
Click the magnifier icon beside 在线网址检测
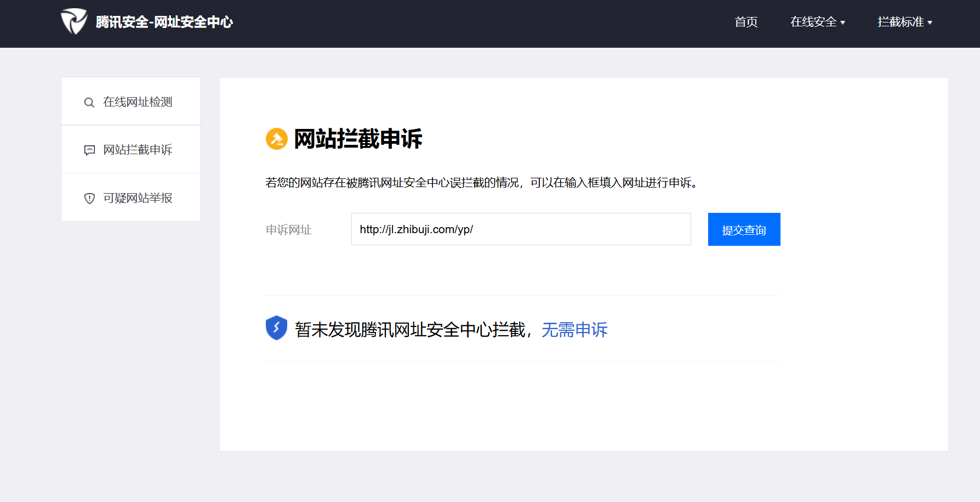[89, 103]
